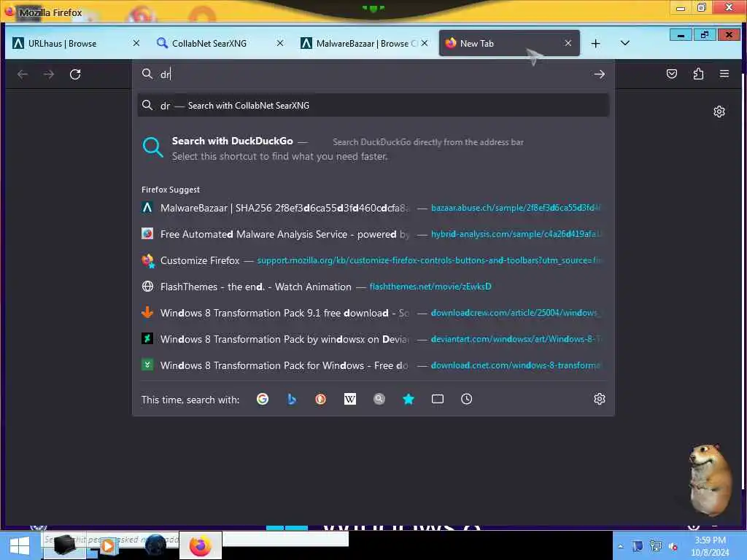This screenshot has width=747, height=560.
Task: Search in History clock icon
Action: coord(466,399)
